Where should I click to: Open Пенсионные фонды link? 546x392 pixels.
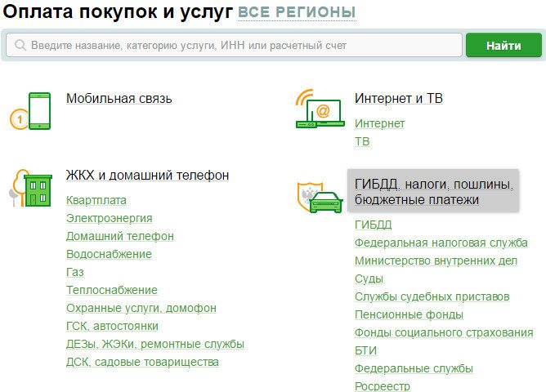point(409,314)
